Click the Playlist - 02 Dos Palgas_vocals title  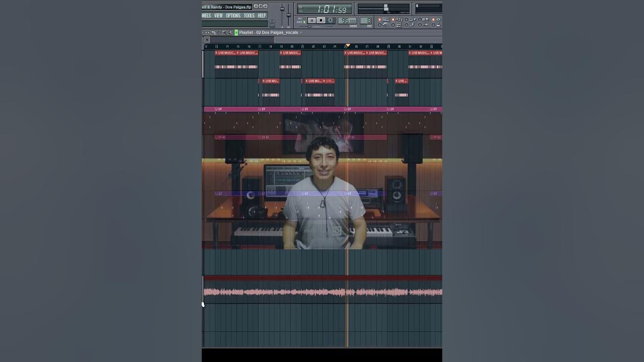click(x=269, y=33)
